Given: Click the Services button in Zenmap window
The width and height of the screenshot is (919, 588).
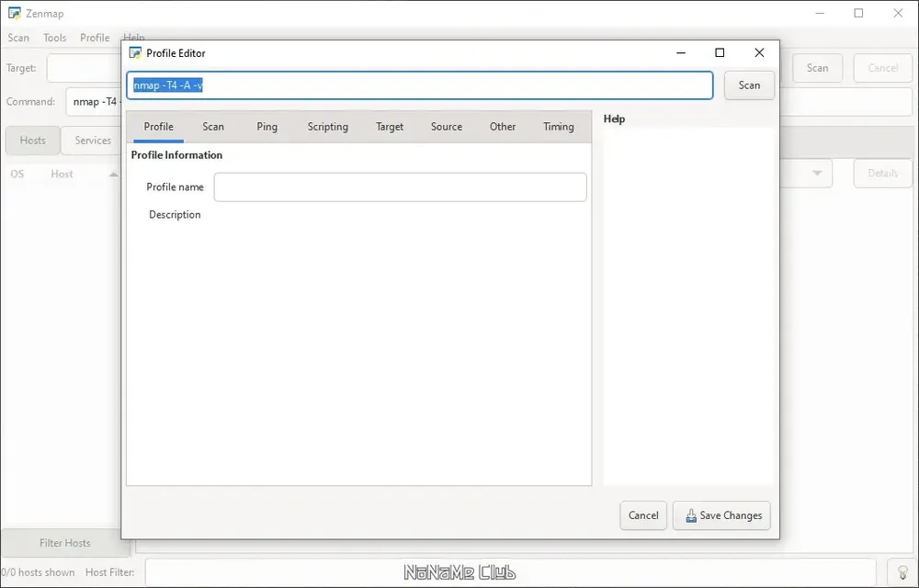Looking at the screenshot, I should pyautogui.click(x=93, y=141).
